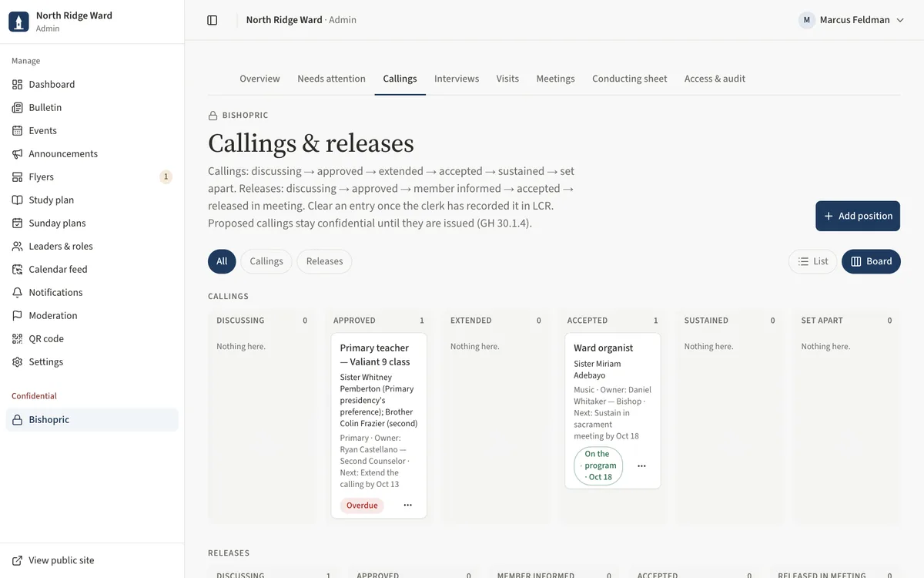Open more options on Ward organist card
This screenshot has width=924, height=578.
tap(641, 466)
